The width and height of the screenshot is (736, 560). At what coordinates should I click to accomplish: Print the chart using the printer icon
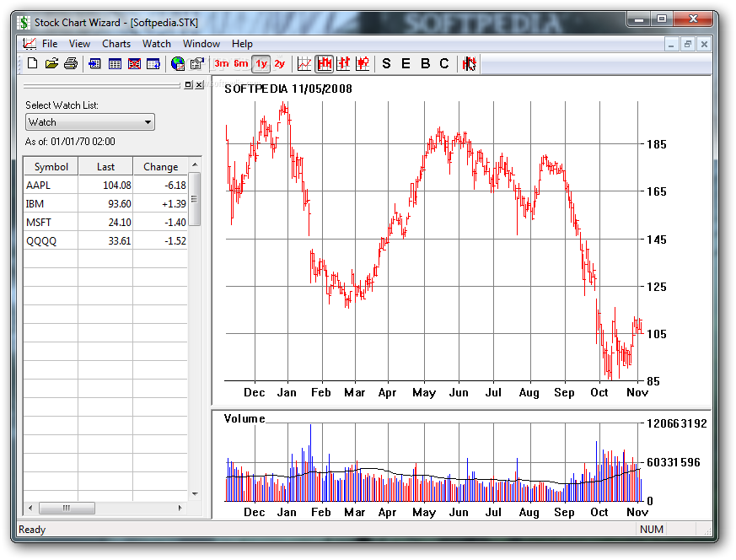coord(71,63)
